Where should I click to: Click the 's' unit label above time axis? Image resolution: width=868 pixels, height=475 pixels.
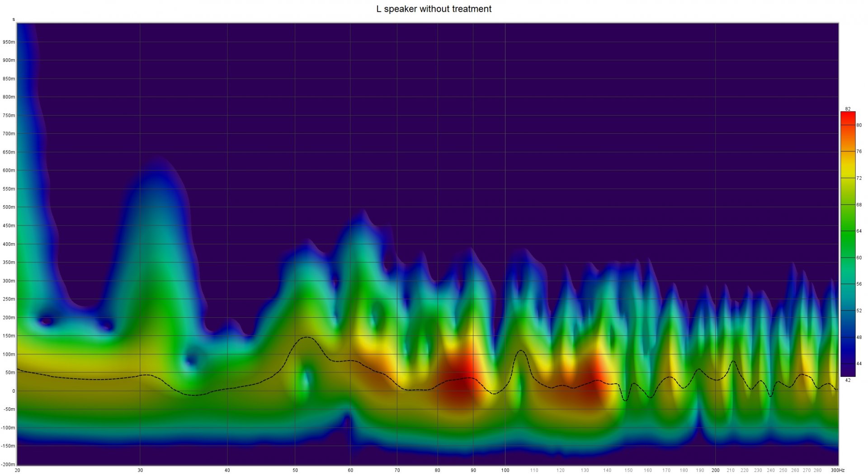[x=14, y=19]
